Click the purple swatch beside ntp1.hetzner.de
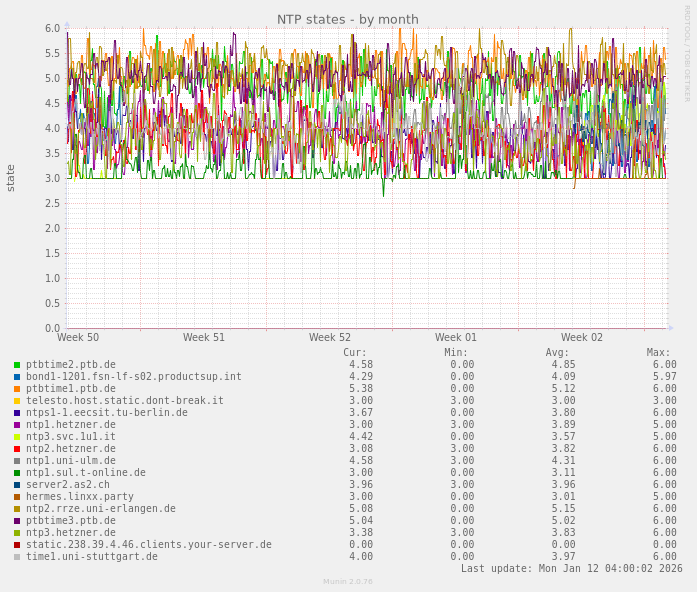Viewport: 697px width, 592px height. pyautogui.click(x=17, y=425)
